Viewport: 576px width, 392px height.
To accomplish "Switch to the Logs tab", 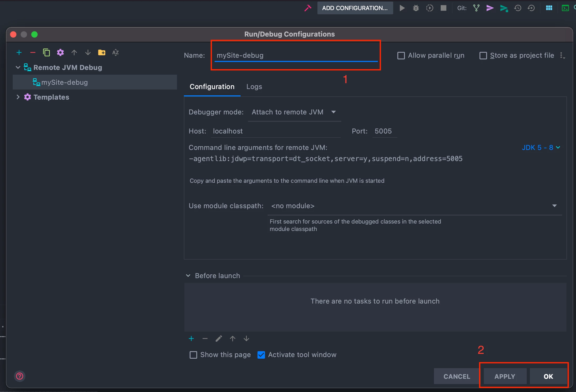I will [254, 87].
